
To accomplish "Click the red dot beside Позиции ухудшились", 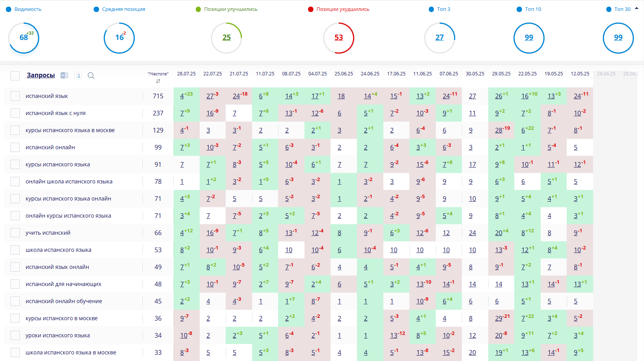I will pos(310,9).
